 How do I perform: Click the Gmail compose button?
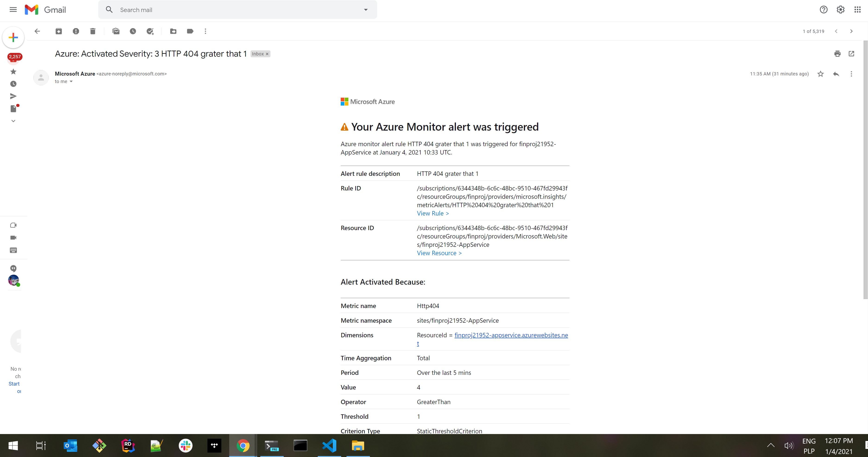point(13,37)
